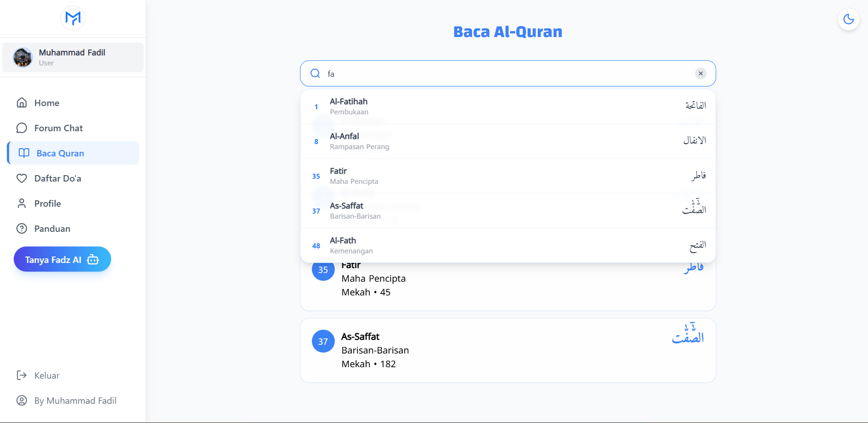This screenshot has height=423, width=868.
Task: Open Profile using the person icon
Action: [x=21, y=203]
